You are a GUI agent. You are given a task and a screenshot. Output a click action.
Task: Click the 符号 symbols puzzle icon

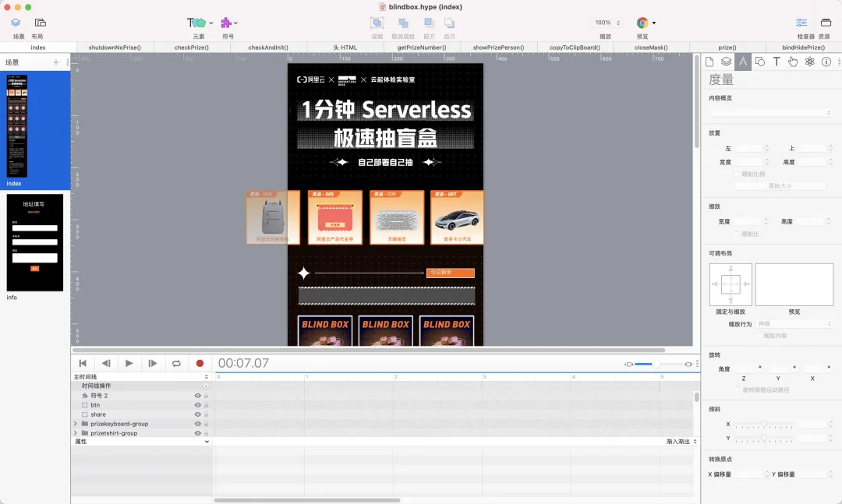226,23
